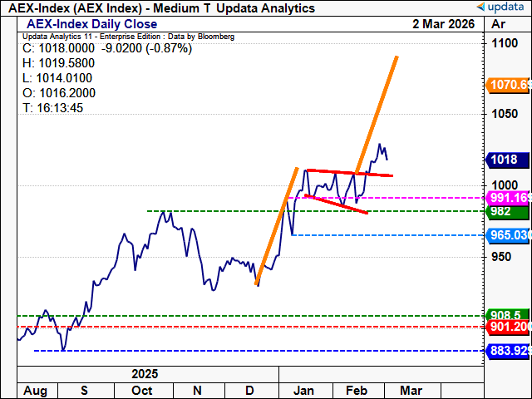The image size is (532, 399).
Task: Select the Oct month label on time axis
Action: (x=143, y=391)
